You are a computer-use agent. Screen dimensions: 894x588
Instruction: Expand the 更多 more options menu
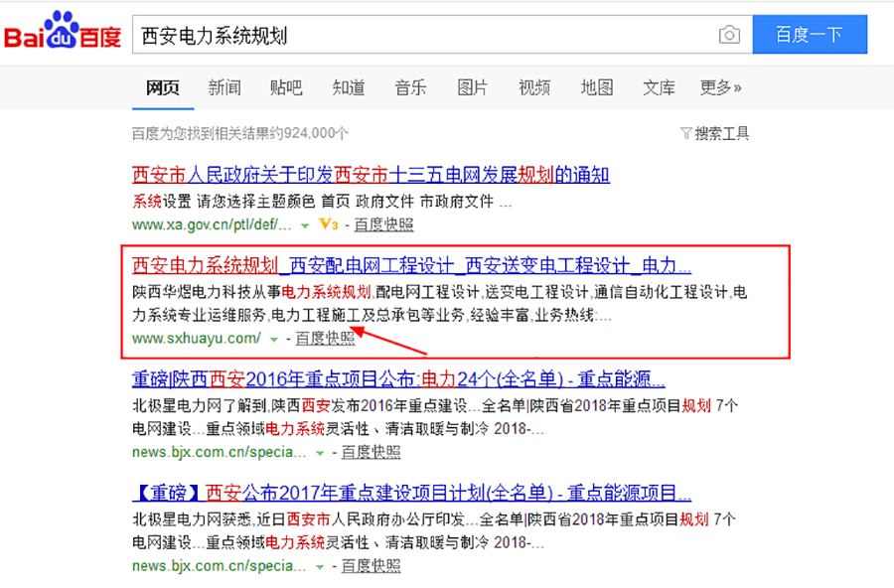[x=718, y=87]
